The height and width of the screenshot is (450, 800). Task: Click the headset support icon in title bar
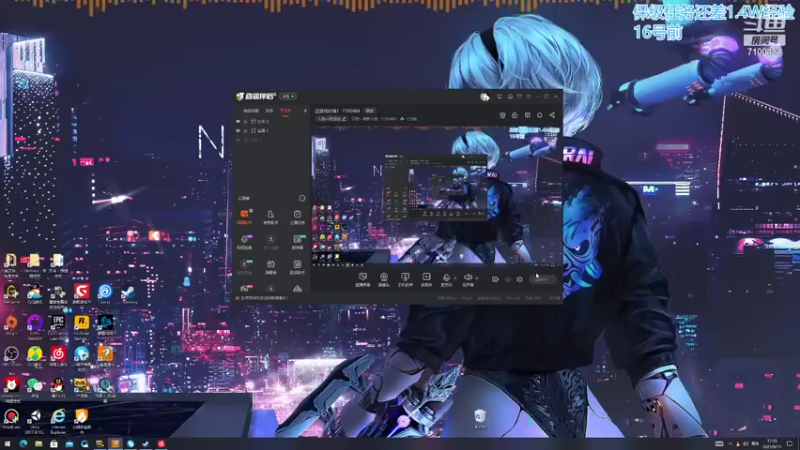(x=510, y=96)
